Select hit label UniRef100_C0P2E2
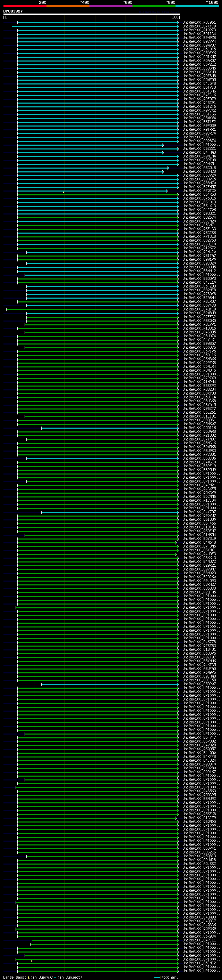Viewport: 222px width, 980px height. click(x=199, y=64)
